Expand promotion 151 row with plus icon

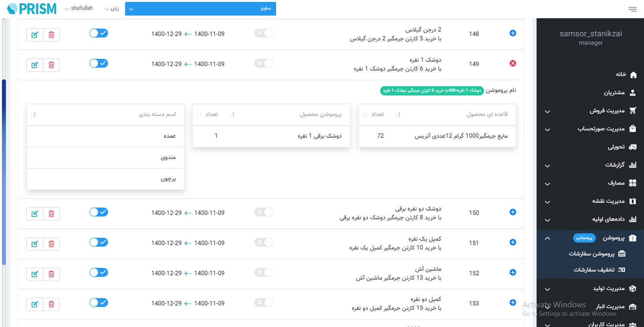point(512,242)
